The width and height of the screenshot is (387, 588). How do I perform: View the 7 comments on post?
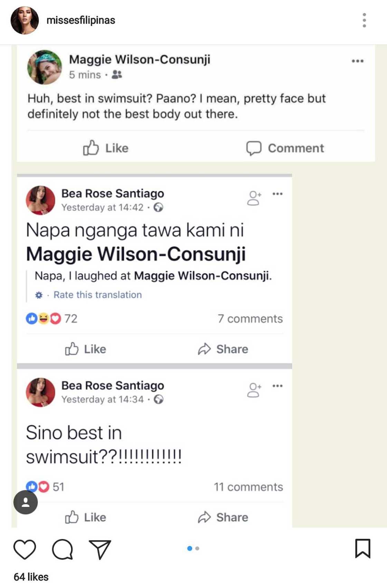[250, 319]
